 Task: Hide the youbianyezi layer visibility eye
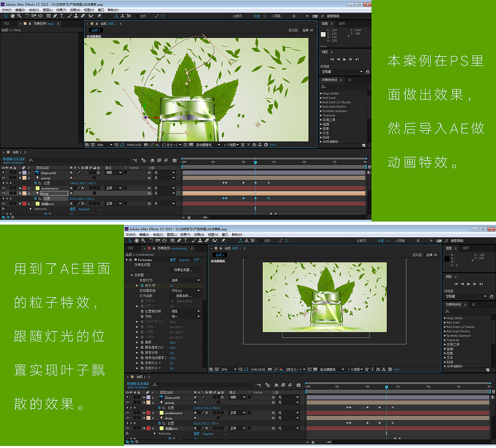point(127,413)
